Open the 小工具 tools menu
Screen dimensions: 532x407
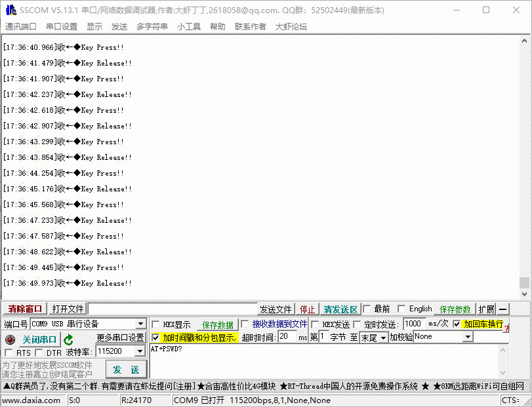pyautogui.click(x=189, y=27)
